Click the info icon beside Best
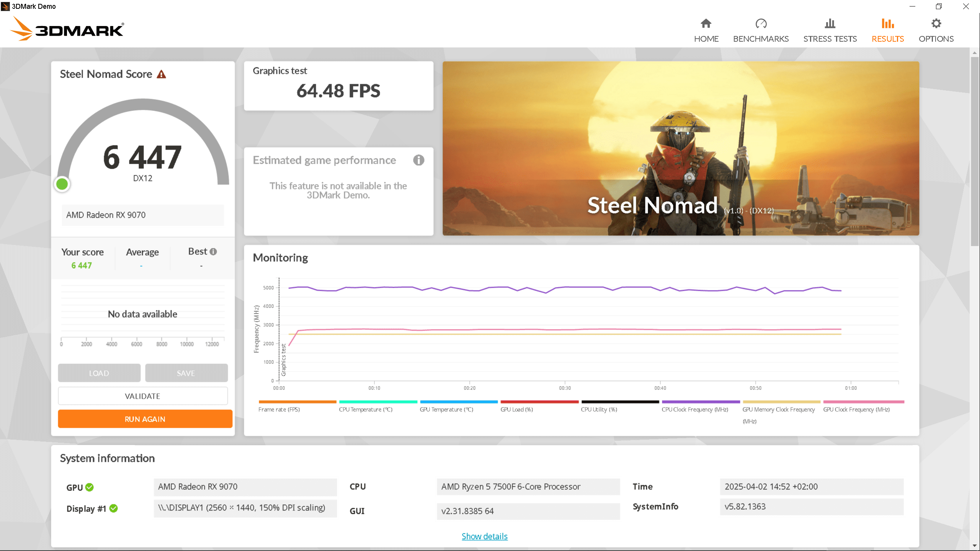This screenshot has width=980, height=551. tap(214, 252)
